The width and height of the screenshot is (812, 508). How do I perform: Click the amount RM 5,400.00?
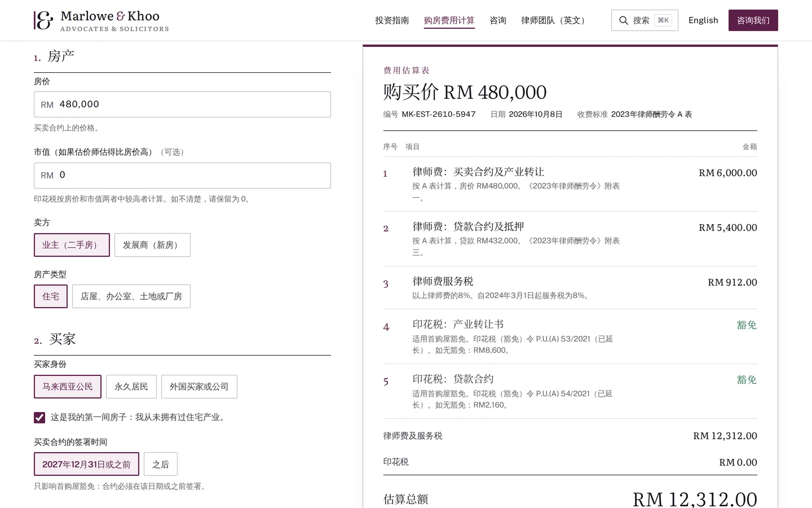pos(728,227)
